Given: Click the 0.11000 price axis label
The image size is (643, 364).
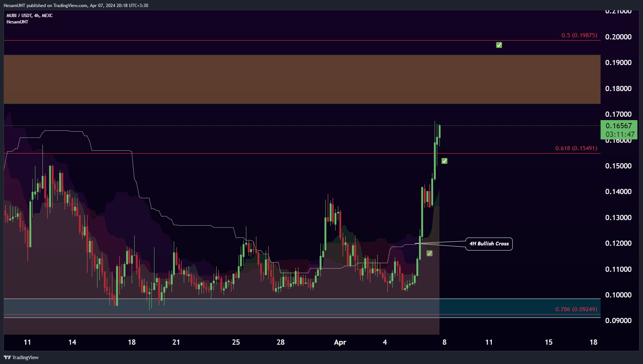Looking at the screenshot, I should click(618, 269).
